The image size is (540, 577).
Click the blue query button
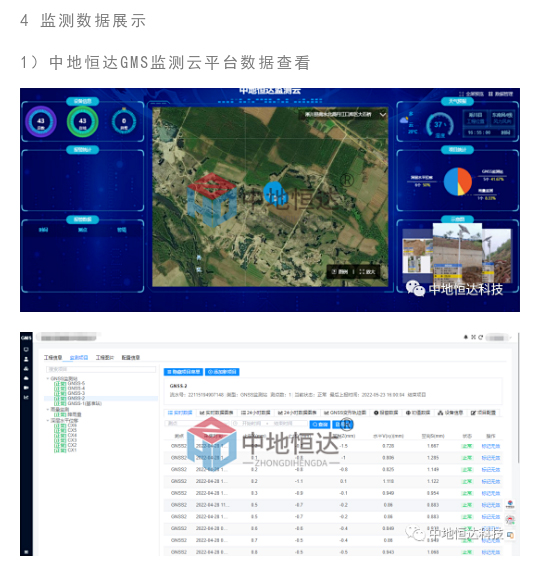point(320,424)
